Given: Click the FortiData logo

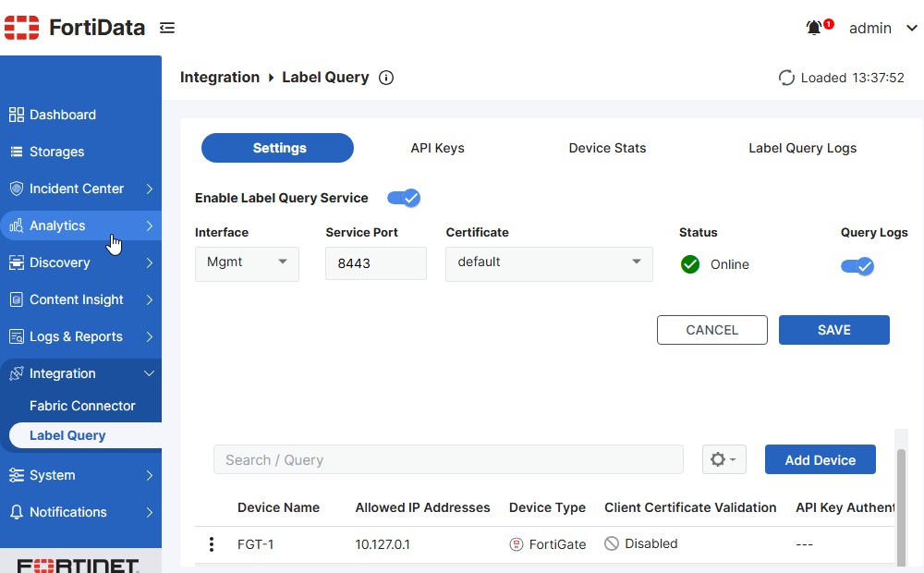Looking at the screenshot, I should click(75, 28).
